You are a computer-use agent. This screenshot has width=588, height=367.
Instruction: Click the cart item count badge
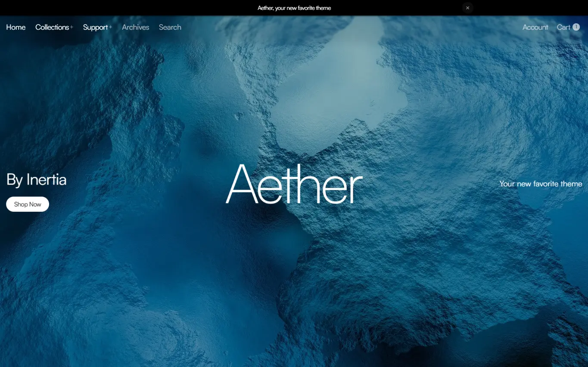click(576, 27)
